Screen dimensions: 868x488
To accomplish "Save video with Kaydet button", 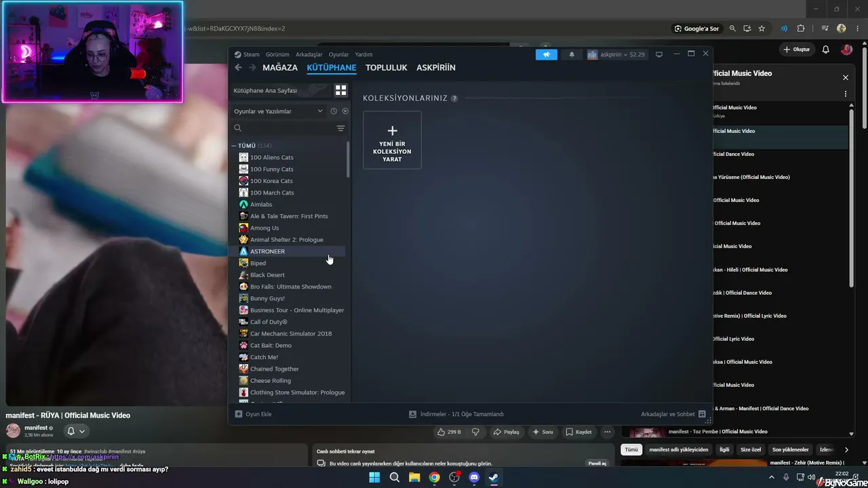I will click(x=578, y=432).
